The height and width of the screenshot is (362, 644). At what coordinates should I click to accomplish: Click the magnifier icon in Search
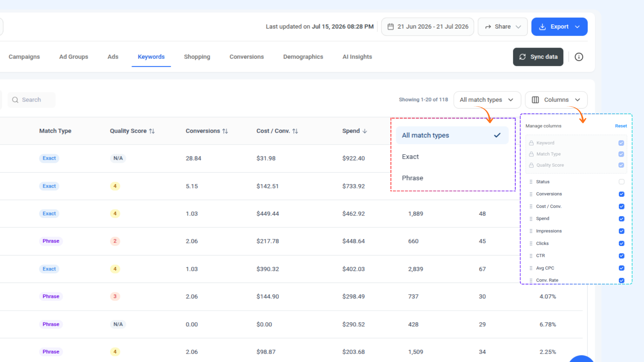click(x=15, y=100)
